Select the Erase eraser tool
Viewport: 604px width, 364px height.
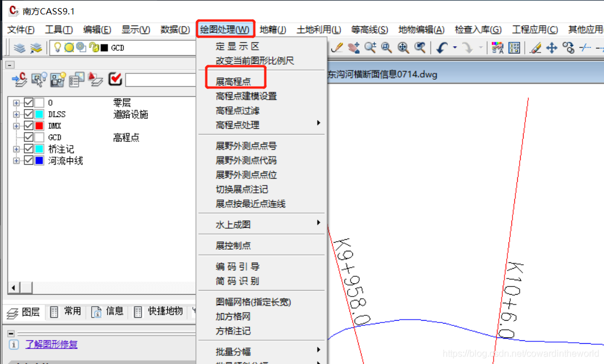tap(535, 48)
